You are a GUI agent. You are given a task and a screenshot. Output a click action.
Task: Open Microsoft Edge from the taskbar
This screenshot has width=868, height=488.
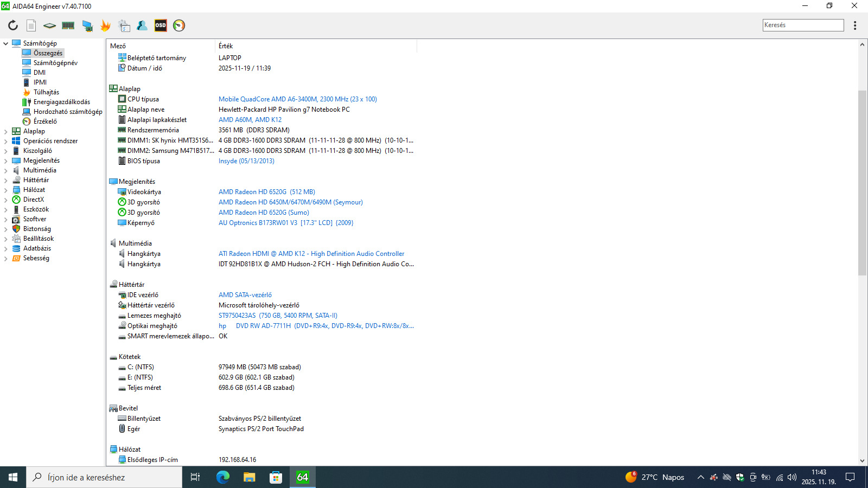pos(223,477)
